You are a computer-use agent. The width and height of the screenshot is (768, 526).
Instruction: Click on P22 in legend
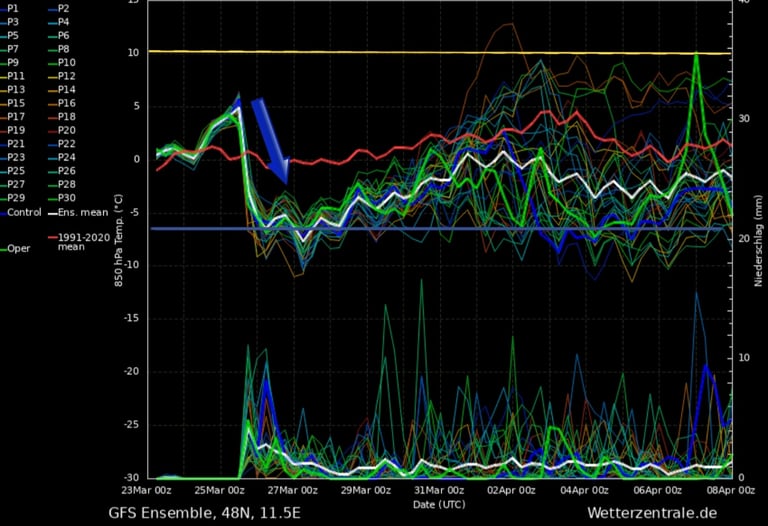(x=67, y=144)
